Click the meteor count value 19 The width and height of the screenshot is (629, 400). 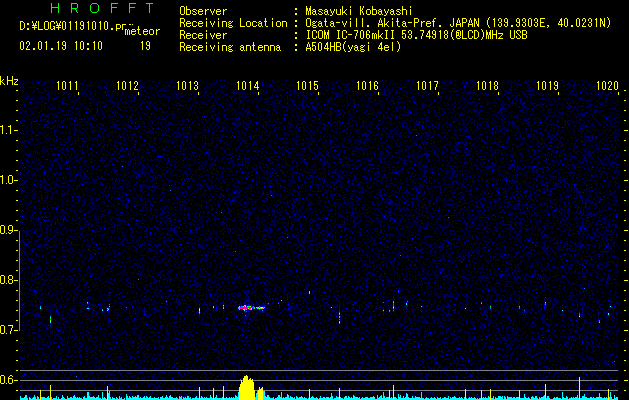coord(145,46)
